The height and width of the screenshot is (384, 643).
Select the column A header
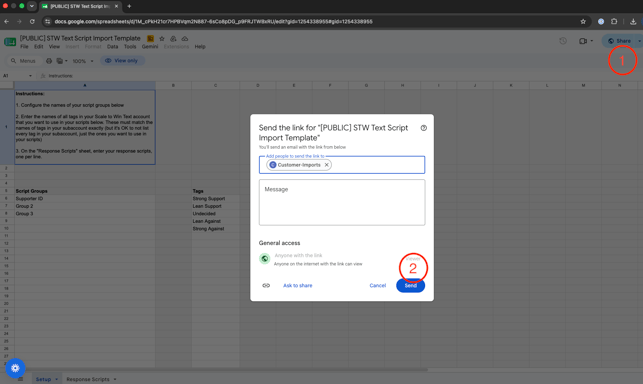click(85, 85)
